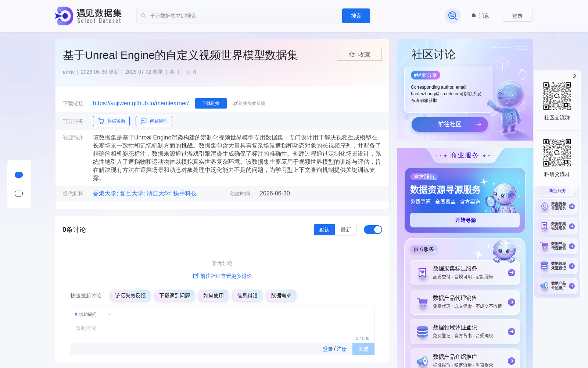
Task: Click the Select Dataset logo
Action: (88, 16)
